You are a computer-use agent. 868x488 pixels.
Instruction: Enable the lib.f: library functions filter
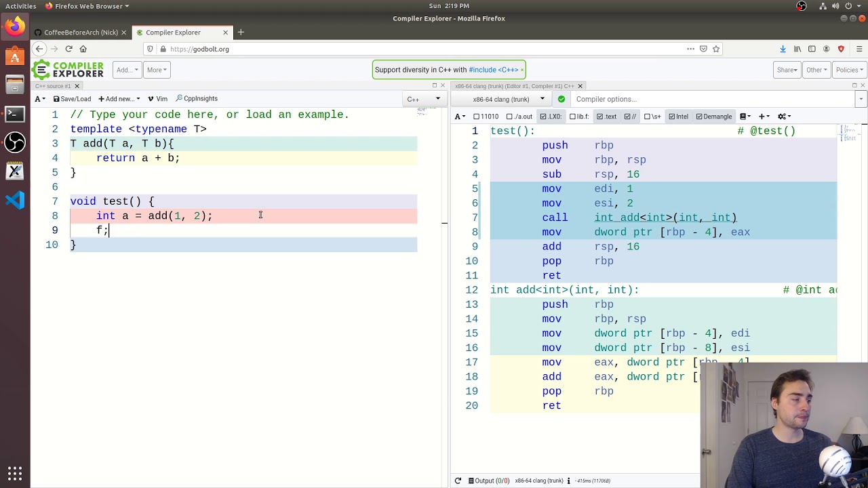coord(579,117)
